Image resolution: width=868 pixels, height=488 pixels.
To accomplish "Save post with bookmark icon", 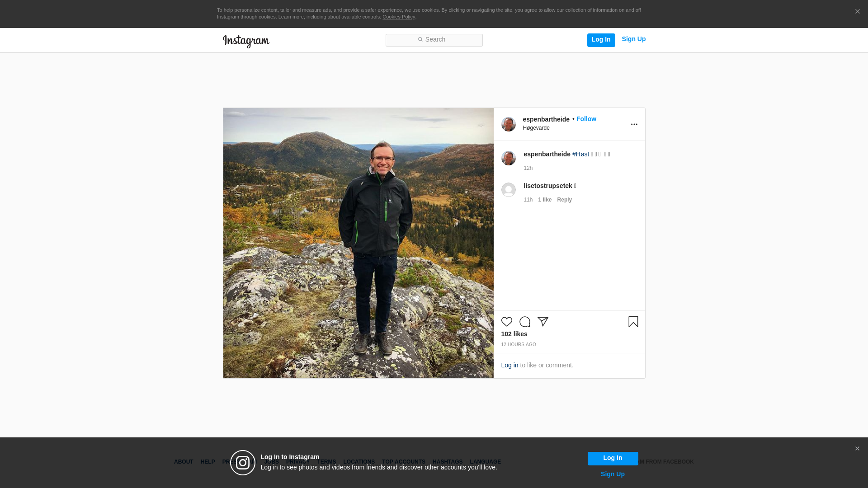I will [633, 322].
